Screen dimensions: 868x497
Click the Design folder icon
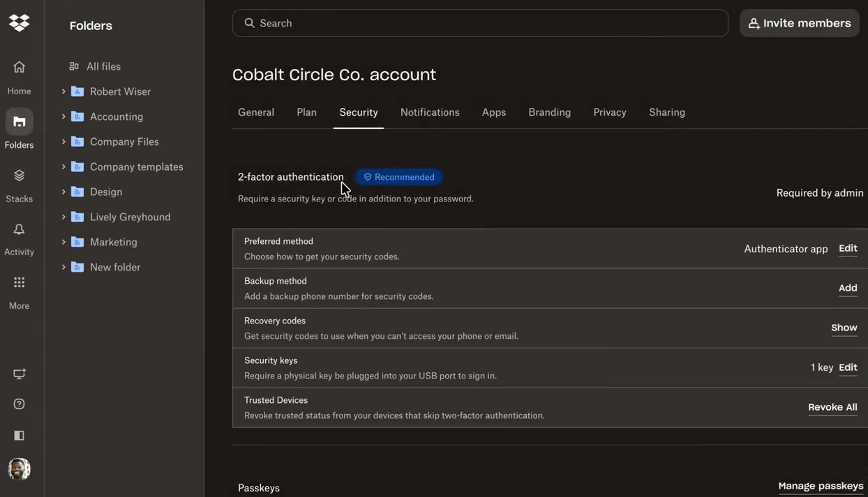point(77,192)
